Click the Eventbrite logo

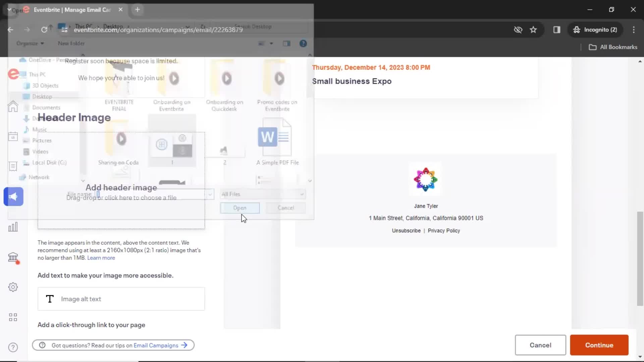pos(13,74)
